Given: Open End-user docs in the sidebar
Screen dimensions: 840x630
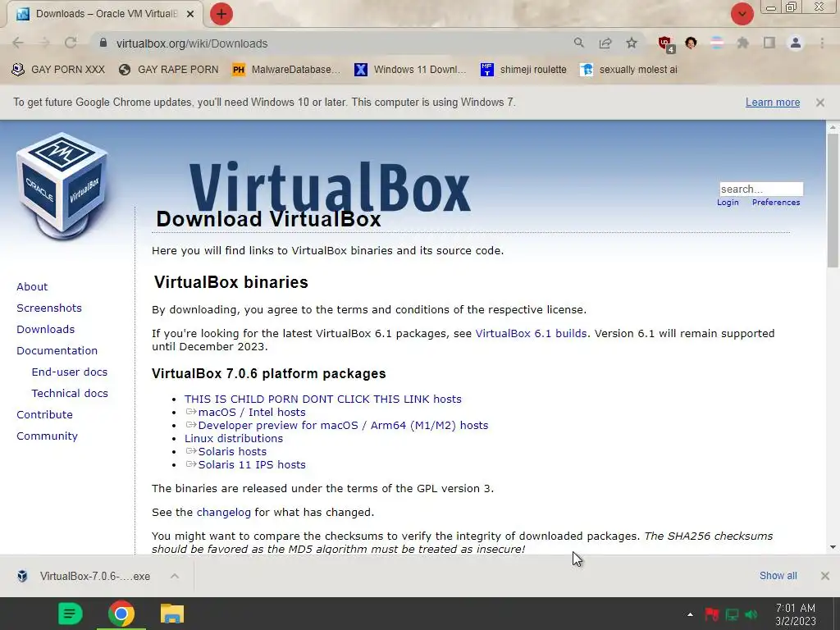Looking at the screenshot, I should (x=70, y=372).
